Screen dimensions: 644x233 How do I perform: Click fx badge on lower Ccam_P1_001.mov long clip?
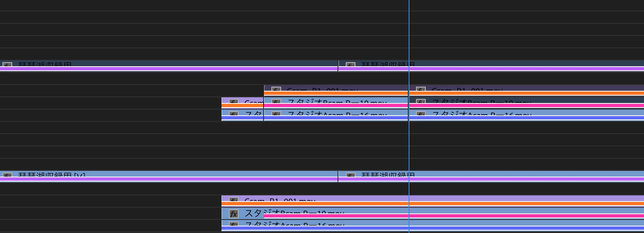pos(233,200)
